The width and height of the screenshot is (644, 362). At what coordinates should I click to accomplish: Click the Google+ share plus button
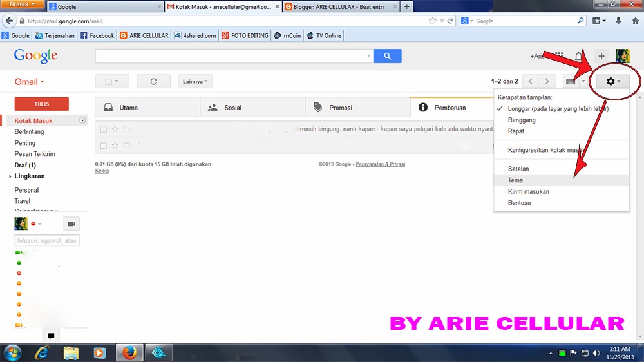601,56
